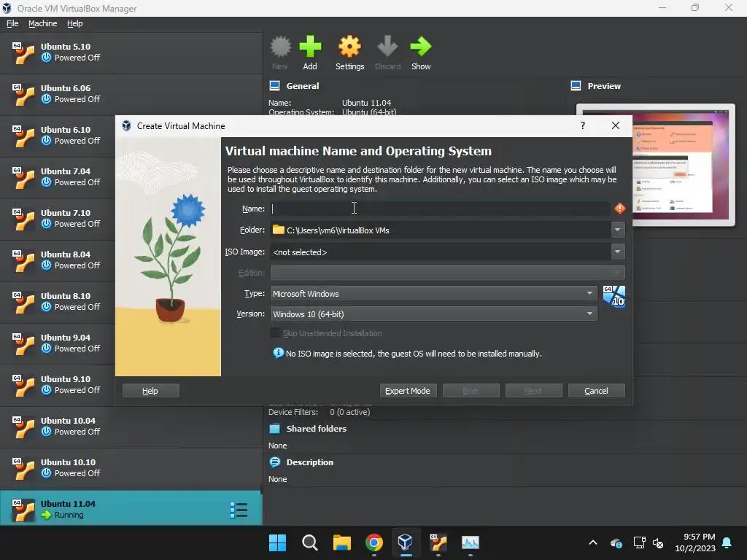Click the '<not selected>' ISO Image value
Image resolution: width=747 pixels, height=560 pixels.
point(300,252)
